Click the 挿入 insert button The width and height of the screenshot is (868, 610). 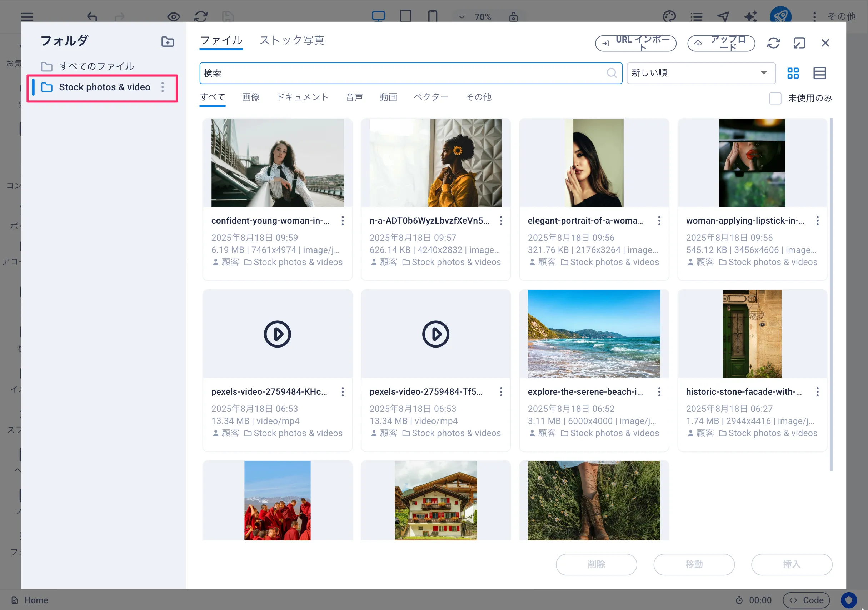(x=792, y=564)
